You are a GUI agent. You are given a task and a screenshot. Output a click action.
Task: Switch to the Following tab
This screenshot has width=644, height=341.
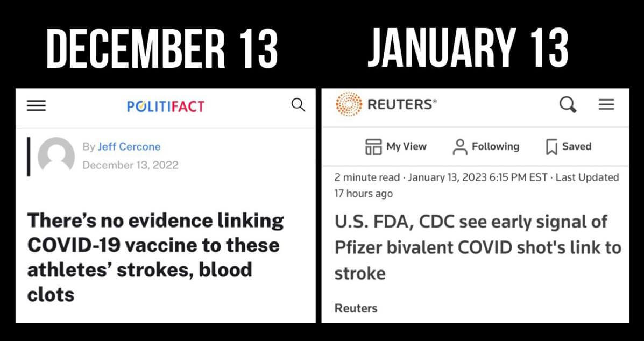coord(486,146)
